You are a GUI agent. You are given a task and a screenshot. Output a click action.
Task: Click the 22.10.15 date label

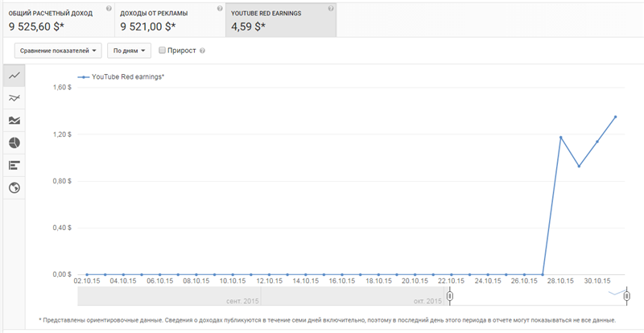pos(451,282)
